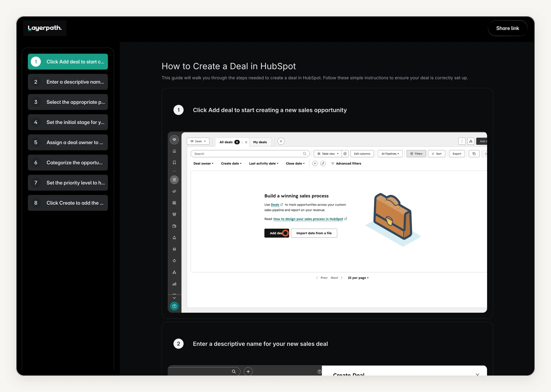
Task: Open Commerce wallet icon in sidebar
Action: pos(174,226)
